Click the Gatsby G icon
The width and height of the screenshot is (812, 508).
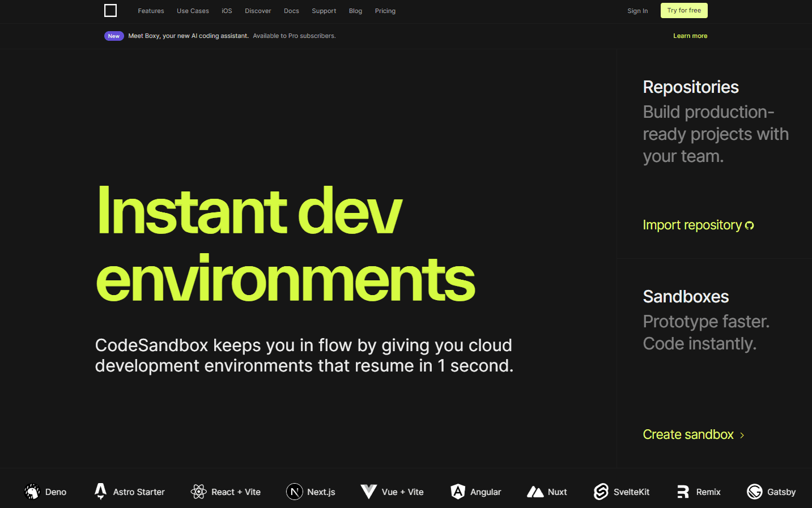755,492
